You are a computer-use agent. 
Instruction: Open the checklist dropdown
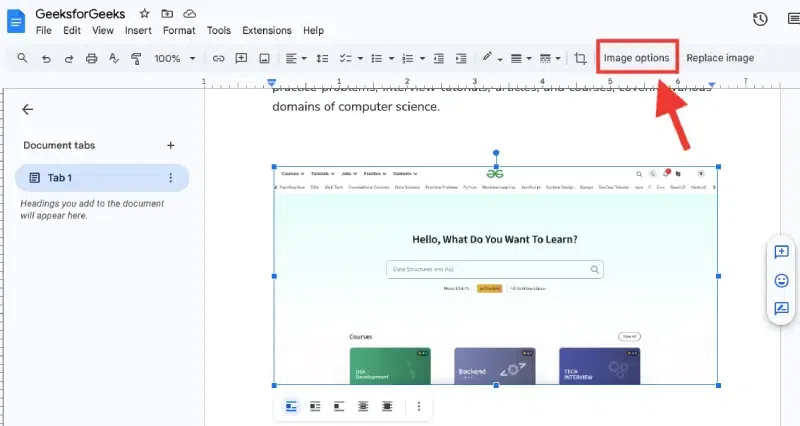pos(351,58)
